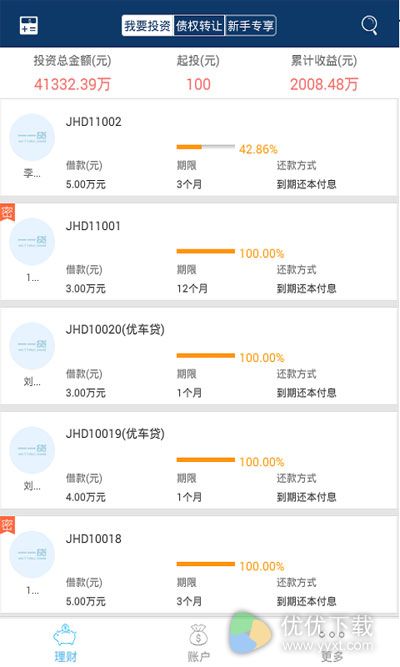The width and height of the screenshot is (400, 667).
Task: Switch to the 债权转让 tab
Action: click(x=199, y=26)
